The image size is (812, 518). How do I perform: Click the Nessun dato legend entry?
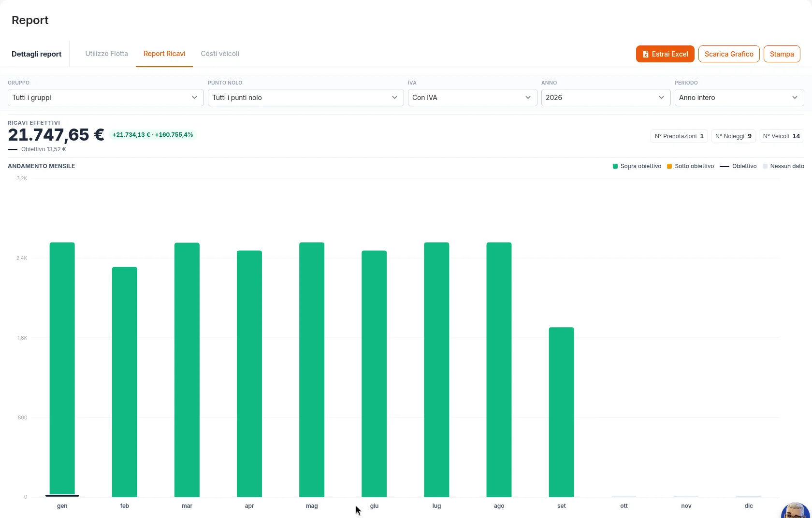click(783, 166)
